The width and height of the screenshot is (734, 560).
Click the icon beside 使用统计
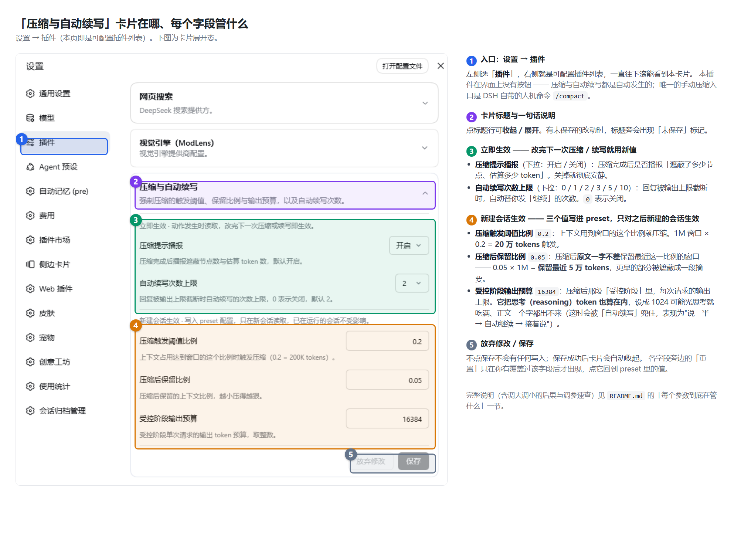[x=30, y=386]
